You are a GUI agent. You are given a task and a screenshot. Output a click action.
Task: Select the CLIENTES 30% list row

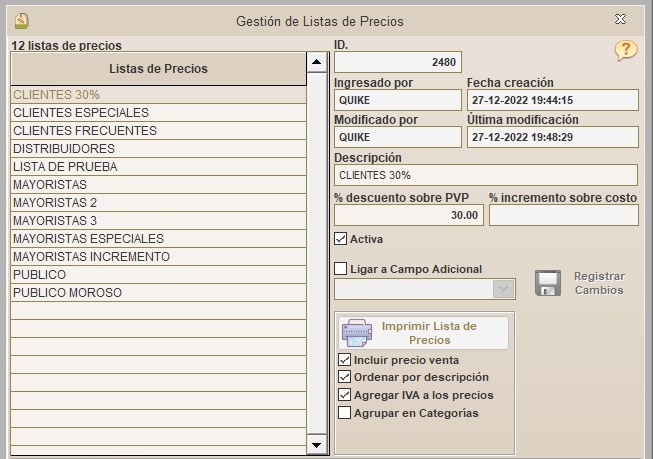tap(158, 95)
